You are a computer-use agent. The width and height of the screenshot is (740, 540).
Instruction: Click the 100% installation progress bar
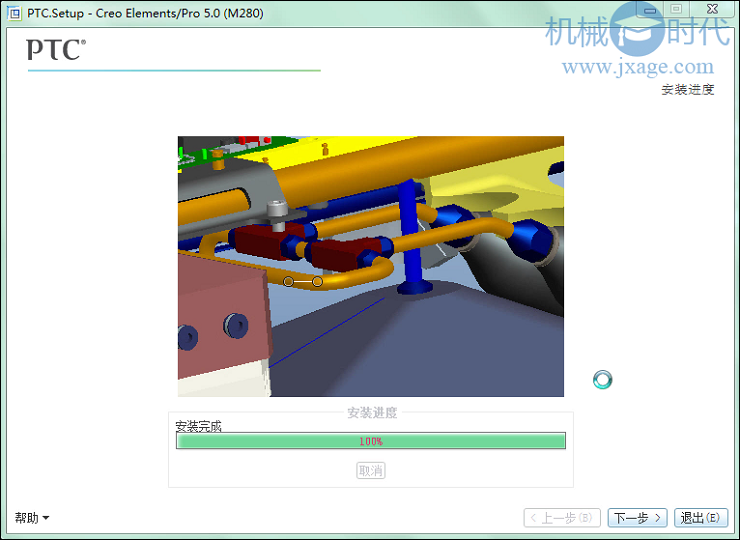click(x=370, y=441)
